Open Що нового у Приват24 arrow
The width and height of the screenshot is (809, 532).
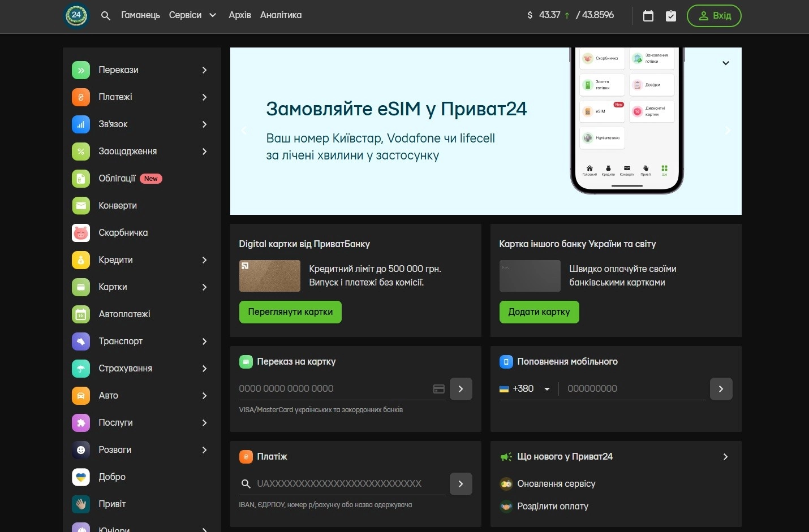pos(725,457)
